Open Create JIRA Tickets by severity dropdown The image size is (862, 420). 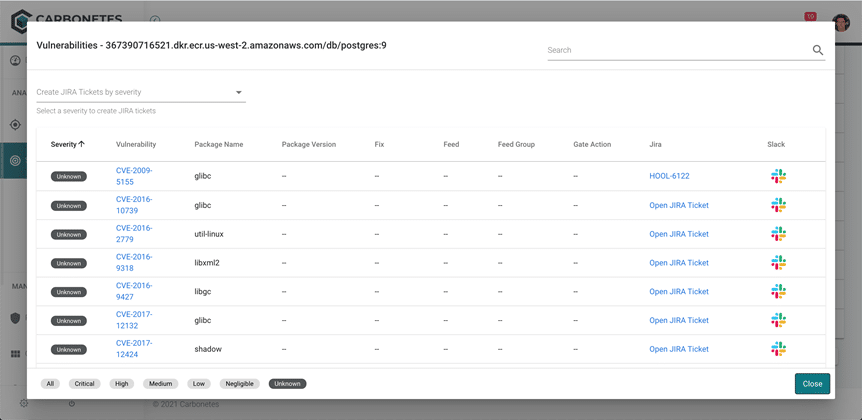point(140,92)
